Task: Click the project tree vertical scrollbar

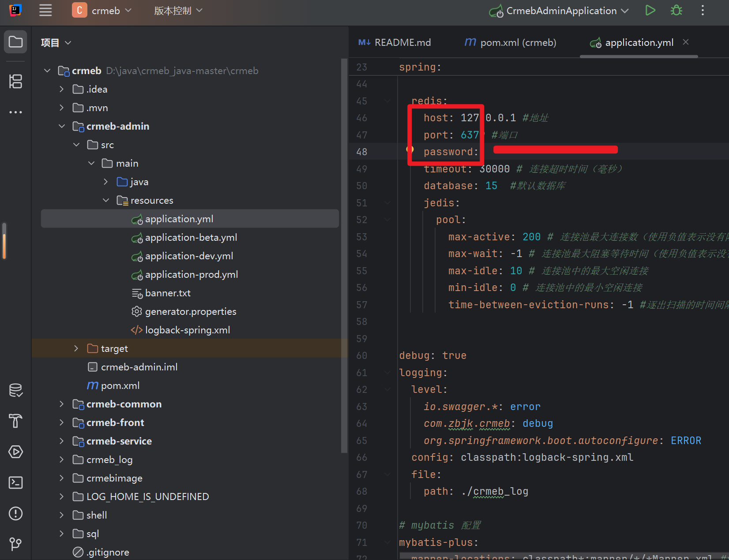Action: click(344, 256)
